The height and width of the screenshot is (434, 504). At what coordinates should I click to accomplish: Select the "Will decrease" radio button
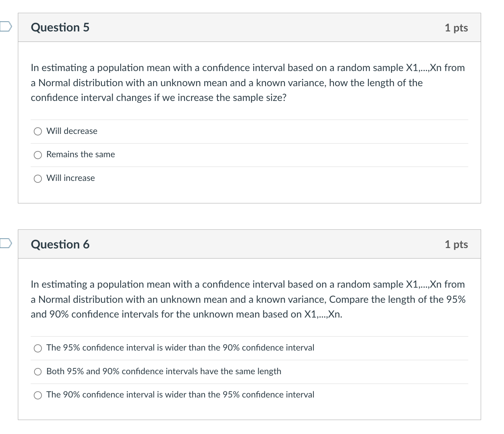pyautogui.click(x=38, y=131)
